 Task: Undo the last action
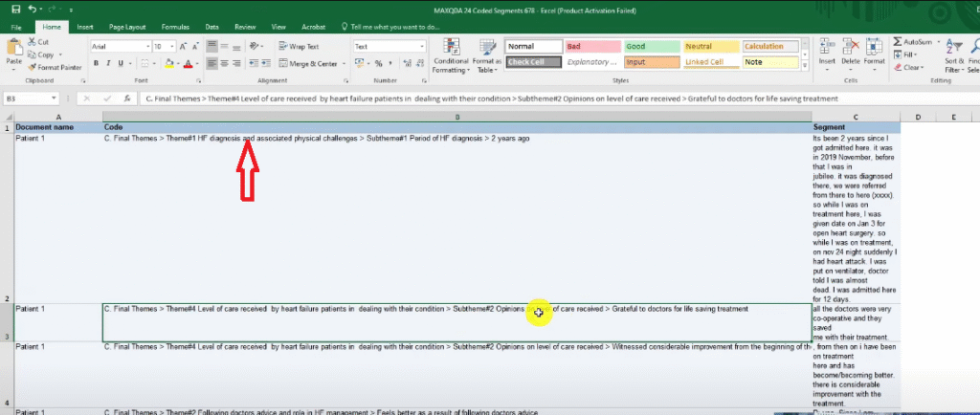pyautogui.click(x=32, y=10)
